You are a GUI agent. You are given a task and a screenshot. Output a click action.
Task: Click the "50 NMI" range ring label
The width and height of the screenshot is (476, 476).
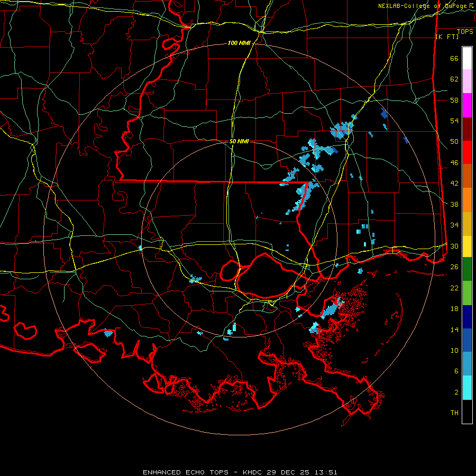point(239,141)
